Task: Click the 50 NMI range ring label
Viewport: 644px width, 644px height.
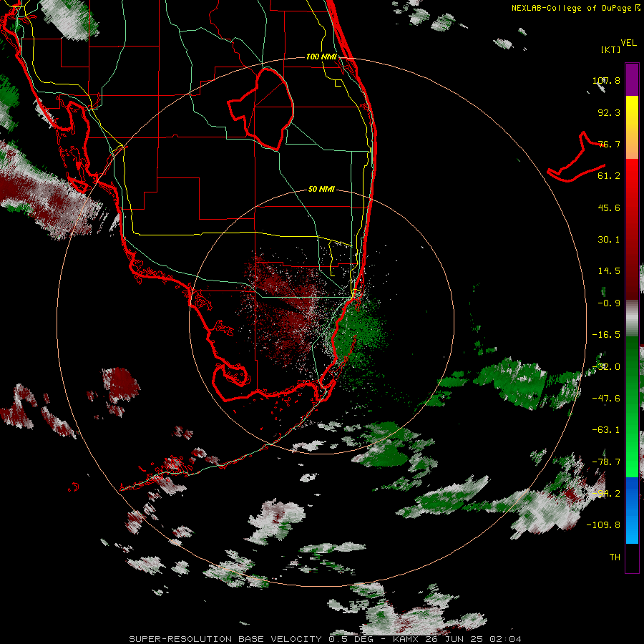Action: (321, 189)
